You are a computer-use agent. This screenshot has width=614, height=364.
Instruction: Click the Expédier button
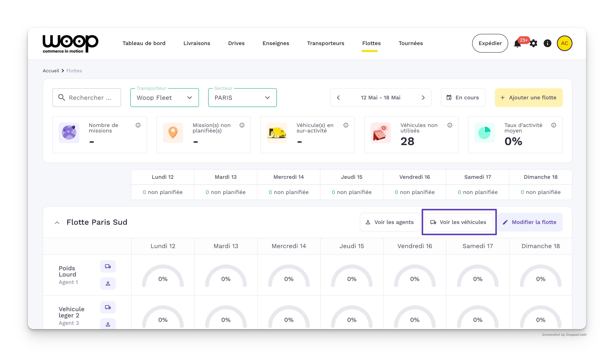490,43
